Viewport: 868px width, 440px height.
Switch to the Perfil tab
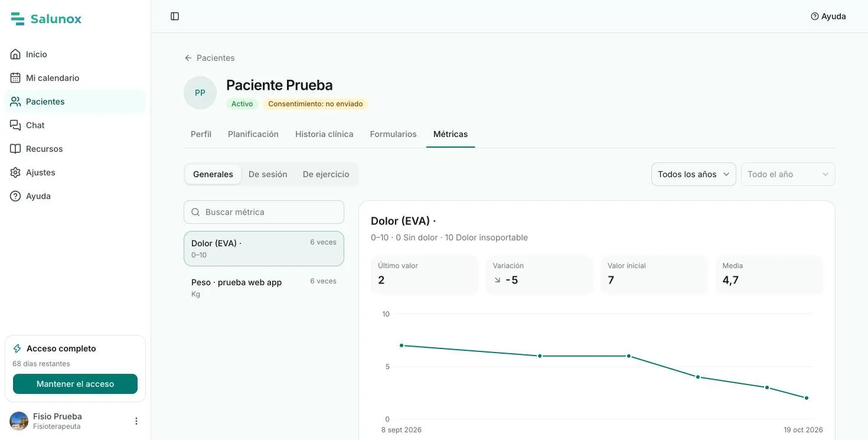point(201,134)
